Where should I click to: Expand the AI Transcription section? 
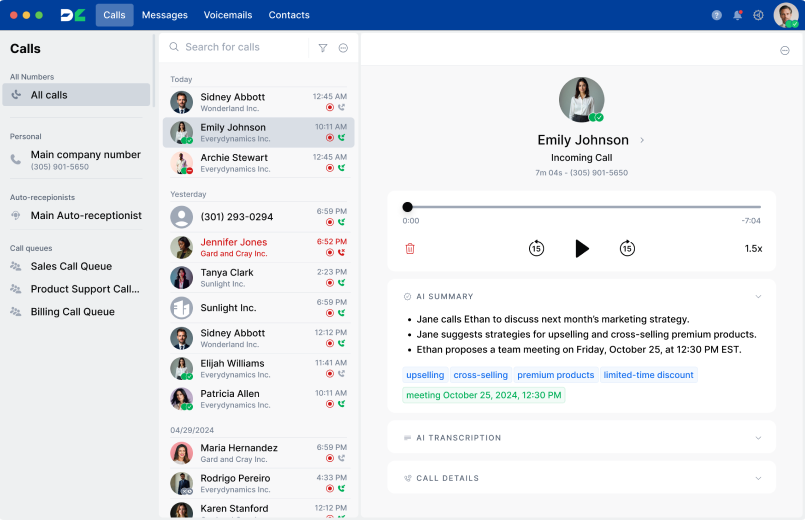758,438
